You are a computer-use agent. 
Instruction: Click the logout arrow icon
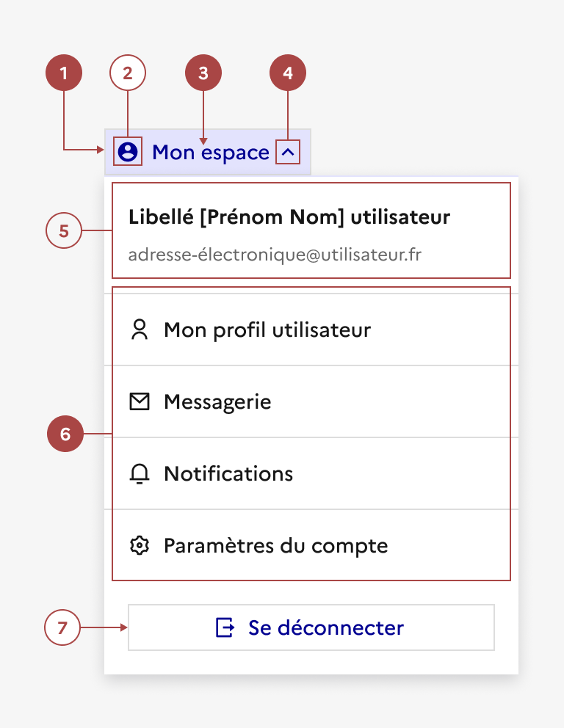(x=225, y=627)
